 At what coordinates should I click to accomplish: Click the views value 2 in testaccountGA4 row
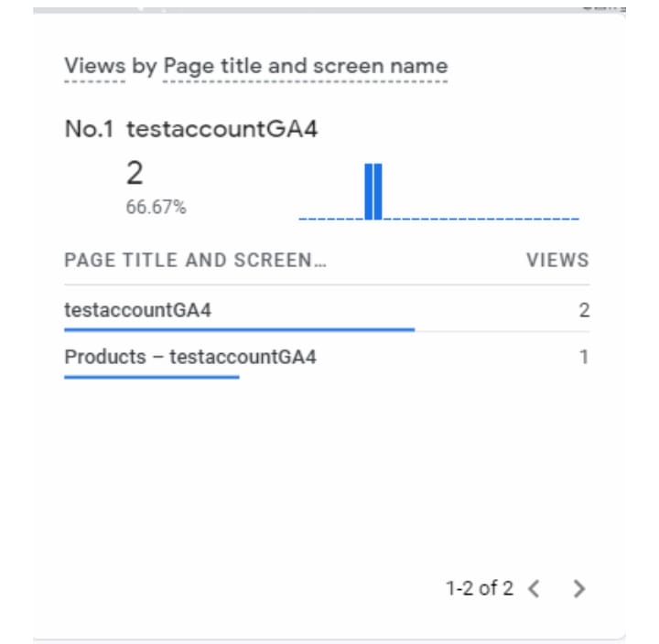584,310
